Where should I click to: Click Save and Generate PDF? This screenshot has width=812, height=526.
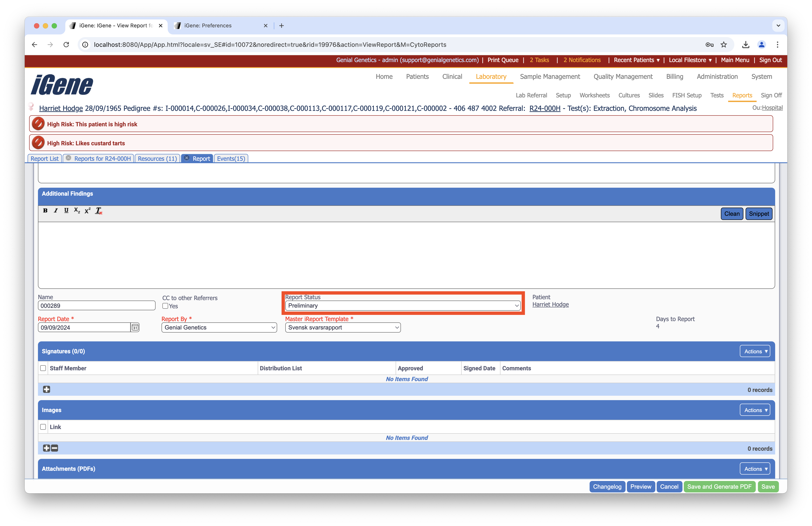pyautogui.click(x=719, y=487)
